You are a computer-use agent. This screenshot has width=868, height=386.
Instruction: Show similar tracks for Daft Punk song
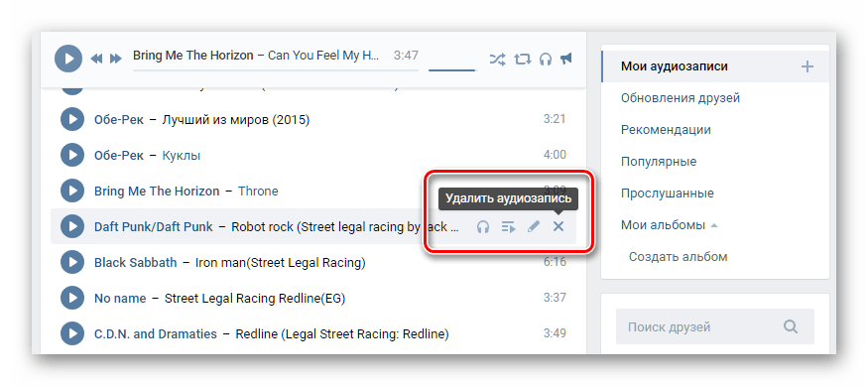(483, 226)
